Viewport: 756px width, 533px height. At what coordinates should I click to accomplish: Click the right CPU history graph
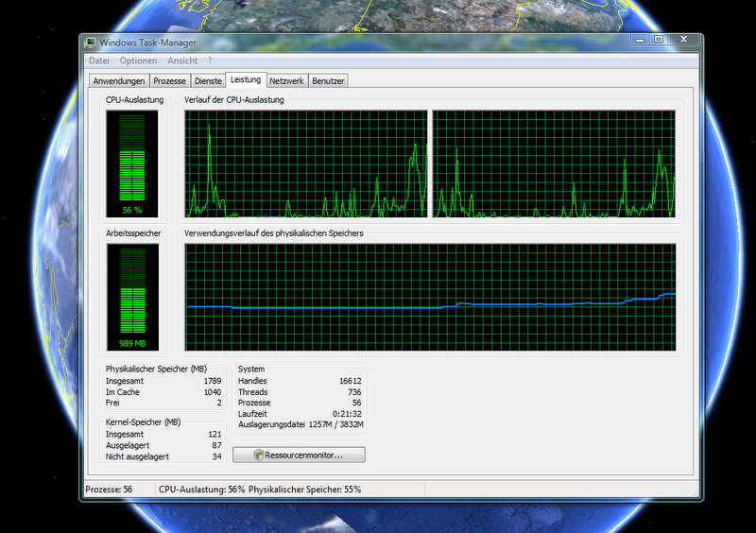point(554,164)
